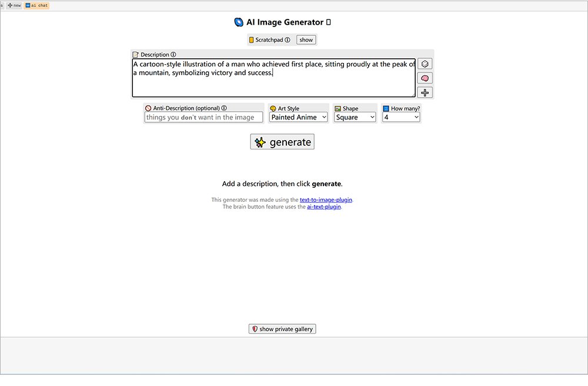Click the plus button beside the description

pos(425,92)
